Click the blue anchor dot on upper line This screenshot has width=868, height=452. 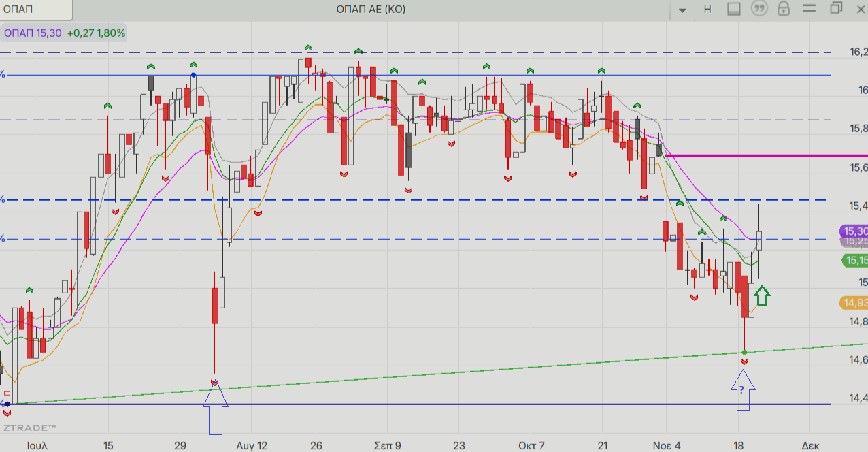tap(194, 75)
